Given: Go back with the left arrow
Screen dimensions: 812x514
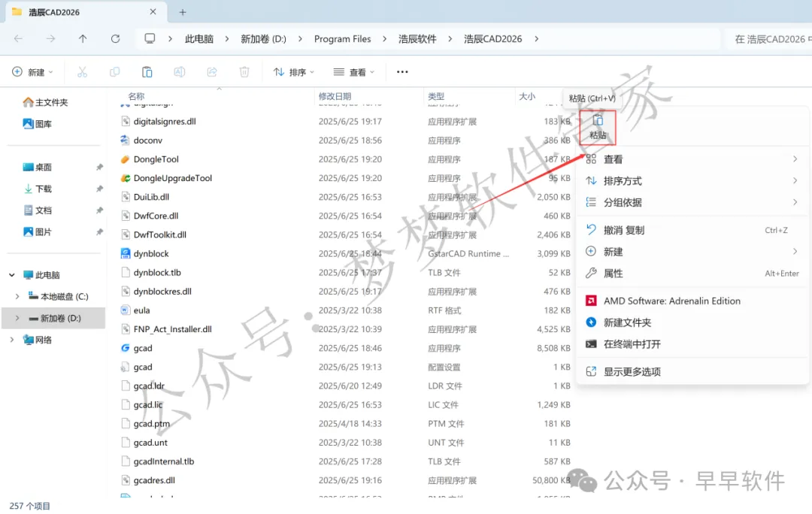Looking at the screenshot, I should pyautogui.click(x=18, y=39).
